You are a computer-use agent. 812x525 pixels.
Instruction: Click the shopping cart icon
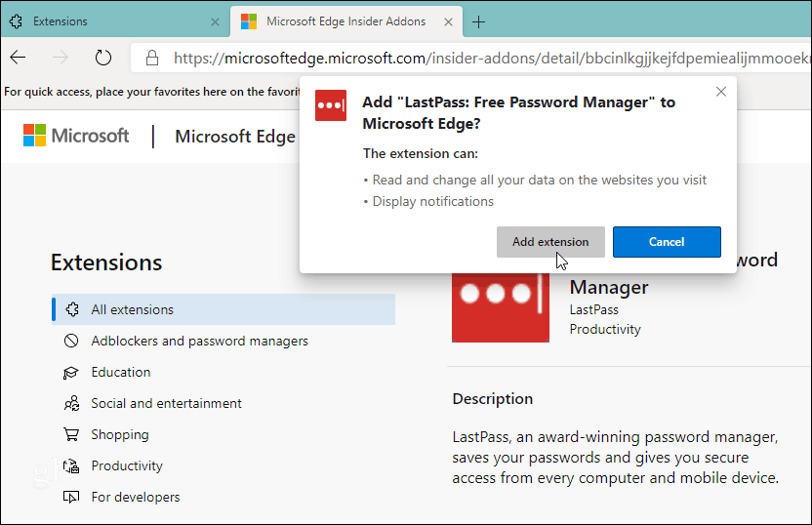[x=71, y=434]
